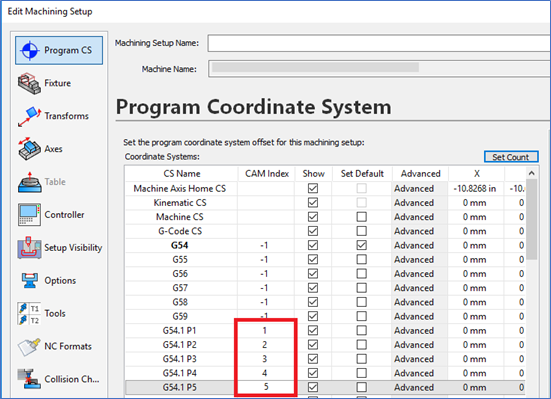551x399 pixels.
Task: Select the CAM Index cell for G54.1 P2
Action: 265,345
